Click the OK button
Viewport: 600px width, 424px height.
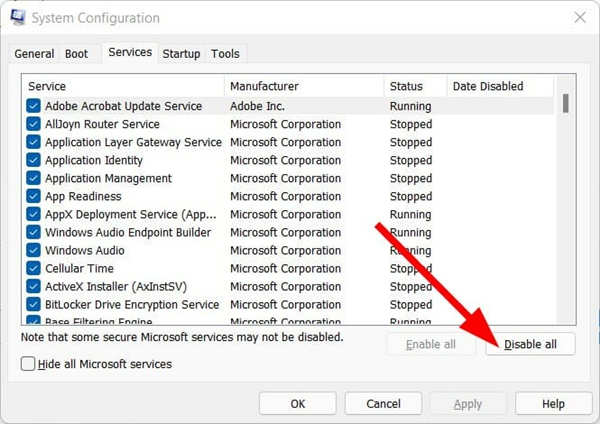(298, 403)
